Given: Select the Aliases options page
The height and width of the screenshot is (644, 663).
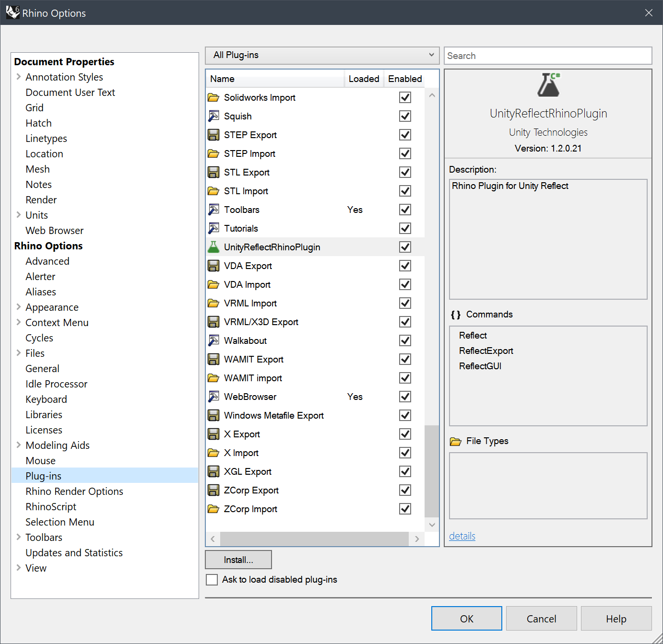Looking at the screenshot, I should [41, 292].
